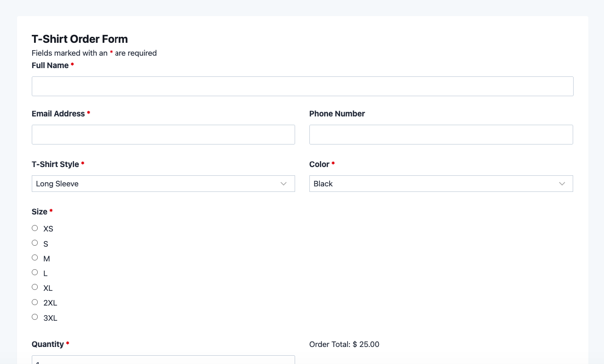The width and height of the screenshot is (604, 364).
Task: Click the "T-Shirt Style" label text
Action: [x=55, y=164]
